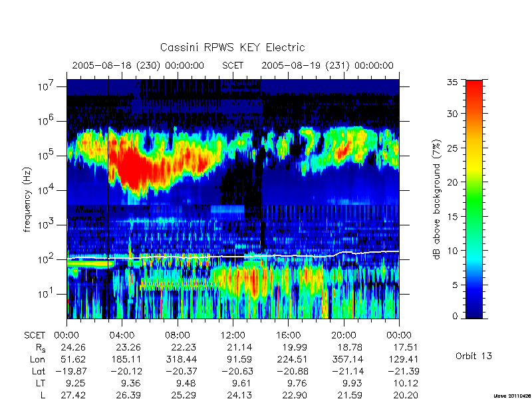Click the dark blue bottom of the color bar
This screenshot has height=399, width=532.
point(474,311)
